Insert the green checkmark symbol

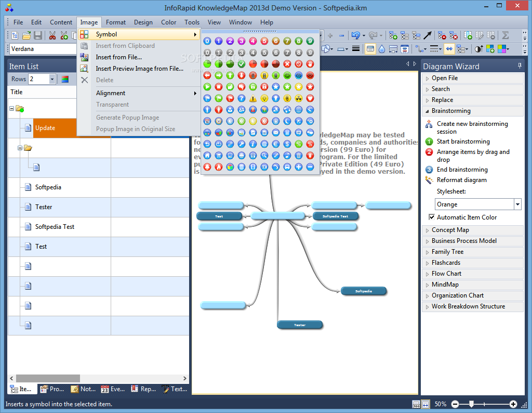coord(241,64)
